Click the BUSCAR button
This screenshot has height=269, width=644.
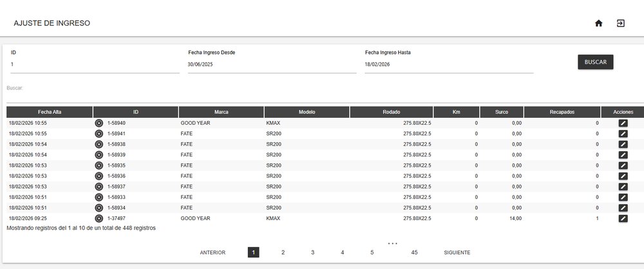[596, 62]
